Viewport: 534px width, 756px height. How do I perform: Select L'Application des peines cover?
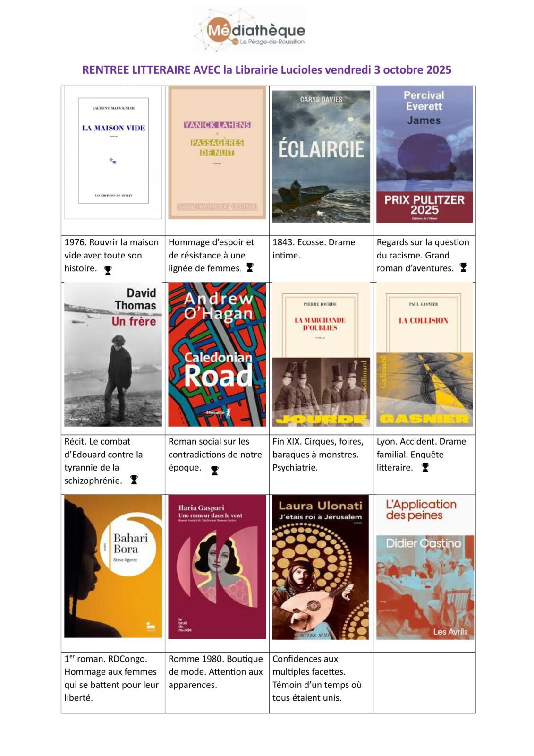[x=425, y=567]
